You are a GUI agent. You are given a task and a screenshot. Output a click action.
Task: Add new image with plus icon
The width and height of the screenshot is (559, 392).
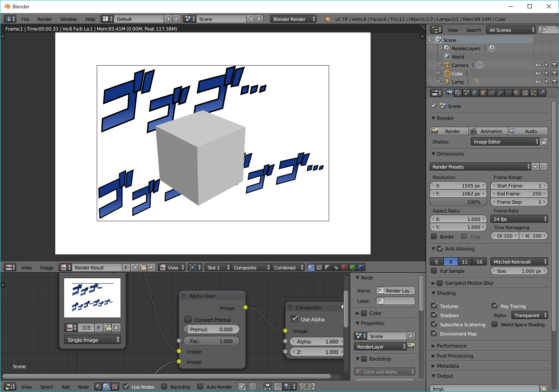tap(135, 267)
